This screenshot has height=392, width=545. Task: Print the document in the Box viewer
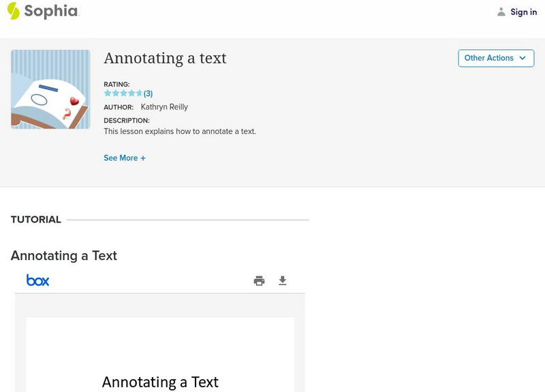pos(259,280)
